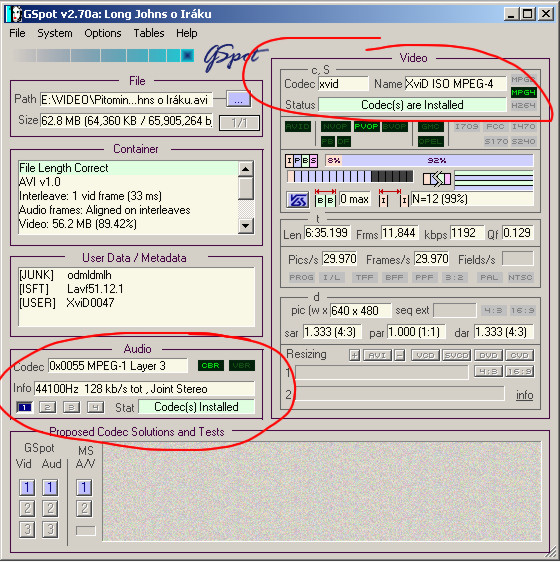The height and width of the screenshot is (562, 560).
Task: Open the System menu
Action: (55, 33)
